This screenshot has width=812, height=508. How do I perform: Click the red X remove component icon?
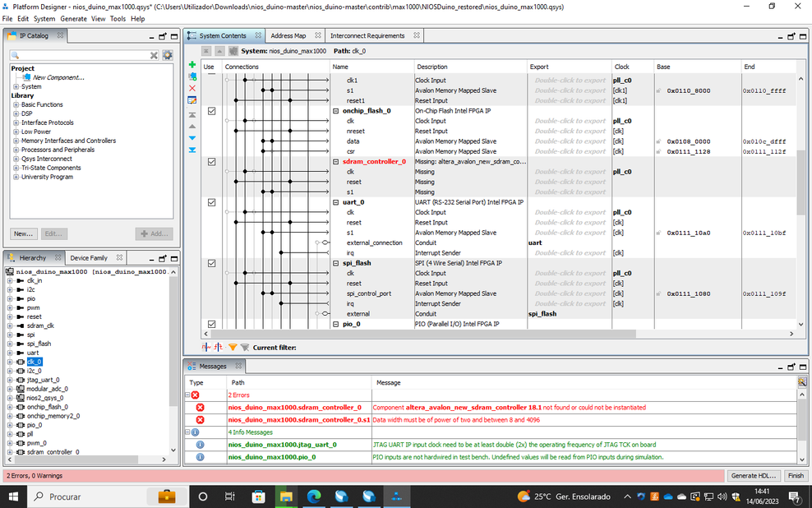pos(192,88)
